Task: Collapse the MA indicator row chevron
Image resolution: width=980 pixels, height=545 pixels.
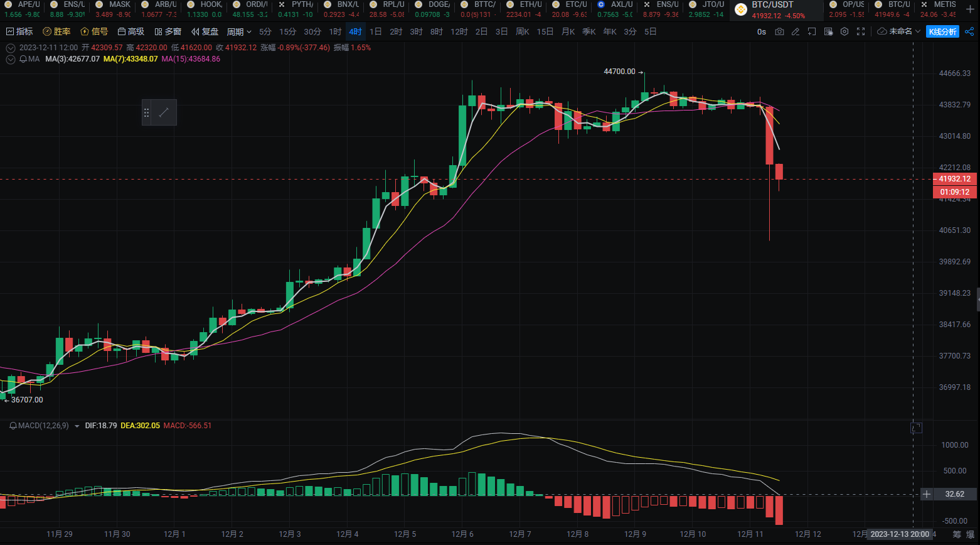Action: [x=11, y=59]
